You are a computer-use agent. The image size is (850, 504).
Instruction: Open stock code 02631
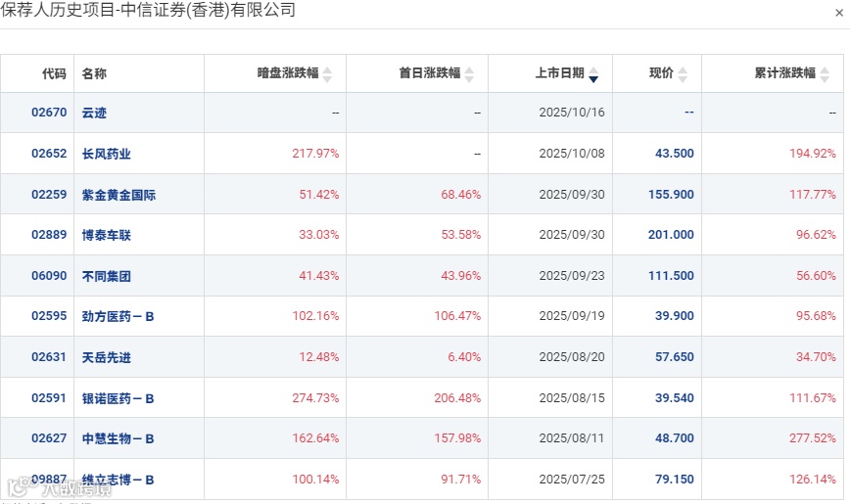(x=49, y=356)
